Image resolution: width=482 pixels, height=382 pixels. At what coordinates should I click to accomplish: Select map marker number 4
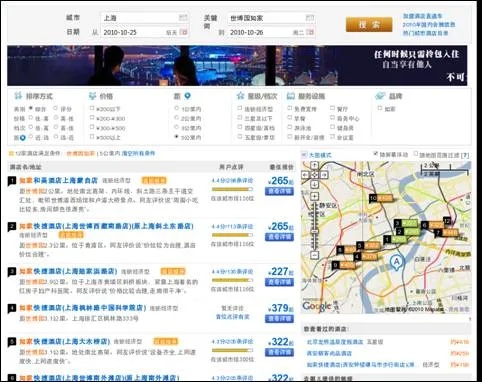[365, 257]
